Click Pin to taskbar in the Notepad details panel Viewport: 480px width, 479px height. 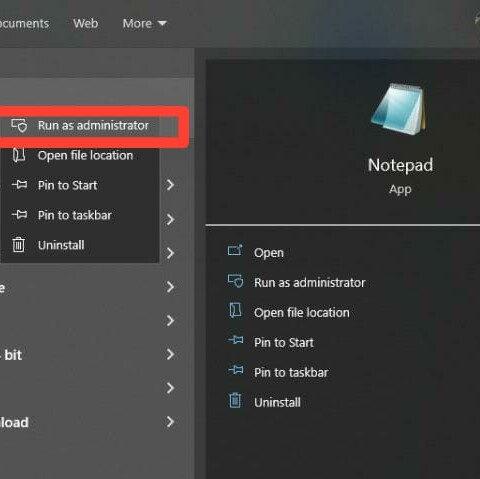point(291,373)
